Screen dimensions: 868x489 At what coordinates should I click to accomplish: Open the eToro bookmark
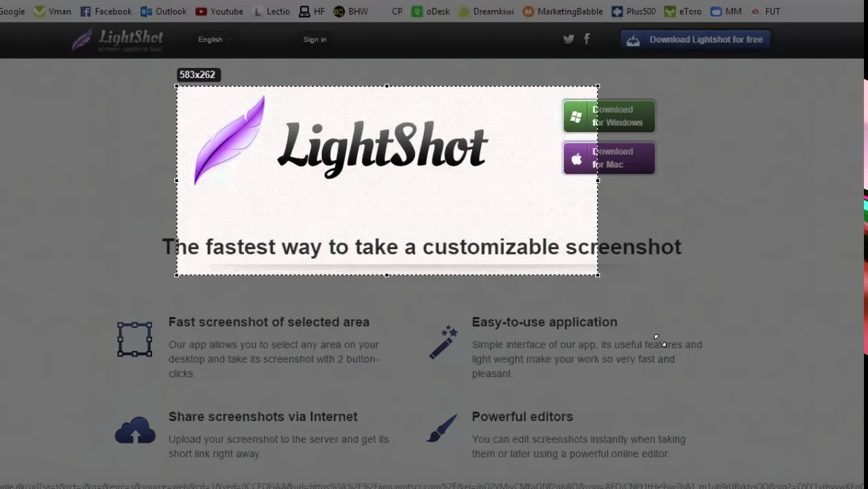pos(683,12)
